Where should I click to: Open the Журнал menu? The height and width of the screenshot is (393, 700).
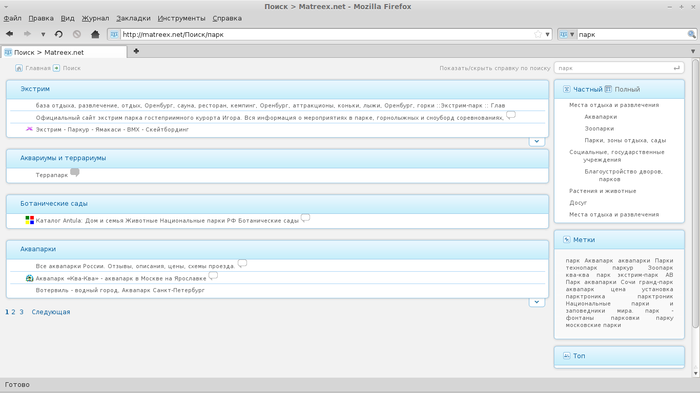[x=95, y=18]
